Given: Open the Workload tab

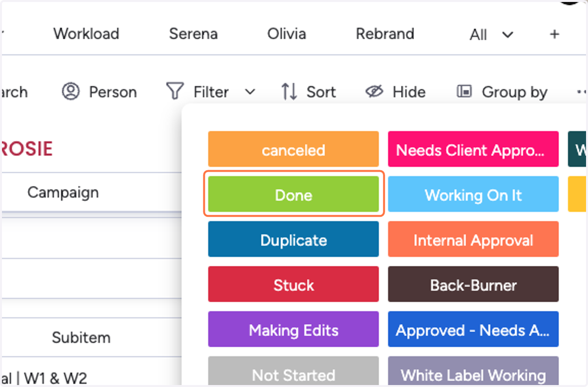Looking at the screenshot, I should point(86,34).
